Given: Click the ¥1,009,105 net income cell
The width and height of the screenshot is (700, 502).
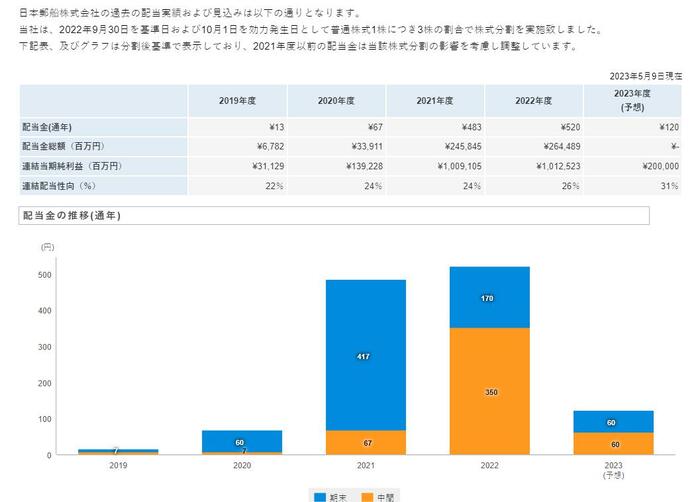Looking at the screenshot, I should [x=435, y=166].
